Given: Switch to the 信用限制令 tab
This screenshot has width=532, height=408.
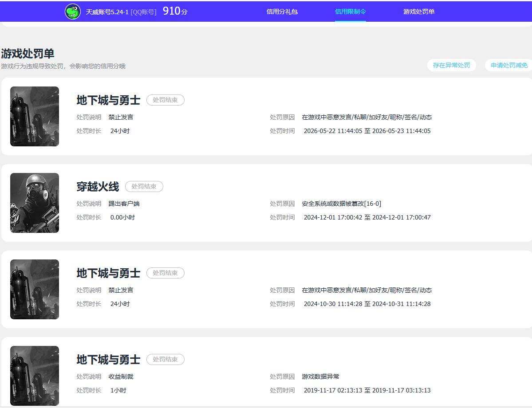Looking at the screenshot, I should [x=351, y=12].
